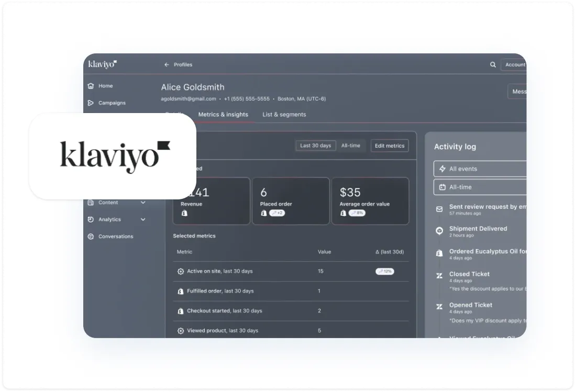Open the All-time activity date dropdown
Viewport: 575px width, 392px height.
coord(480,187)
